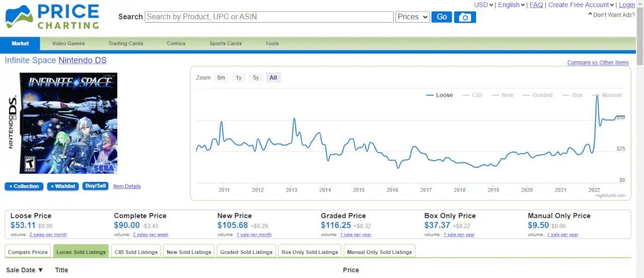
Task: Open the Prices search type dropdown
Action: click(413, 17)
